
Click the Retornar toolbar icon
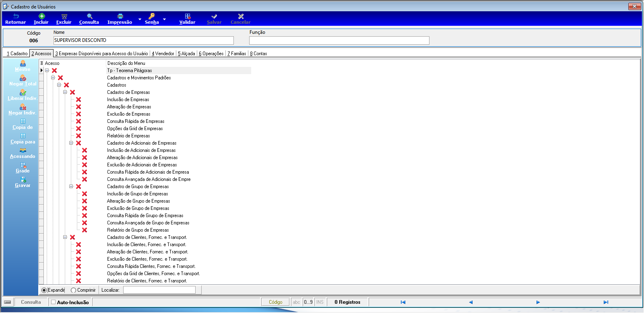[16, 16]
